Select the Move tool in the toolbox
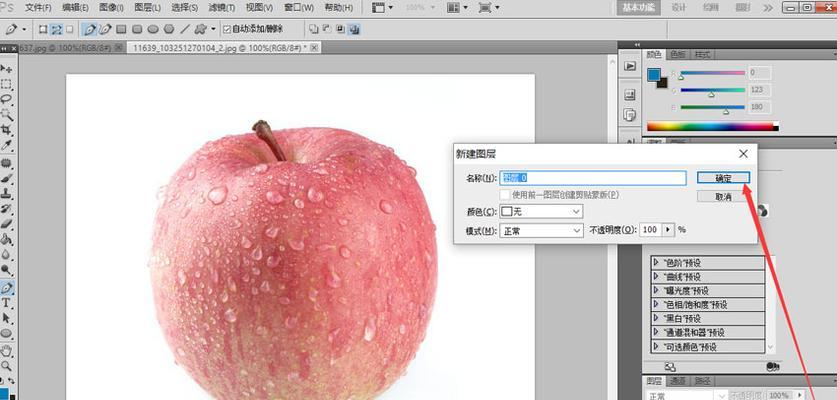Viewport: 837px width, 400px height. [x=6, y=69]
